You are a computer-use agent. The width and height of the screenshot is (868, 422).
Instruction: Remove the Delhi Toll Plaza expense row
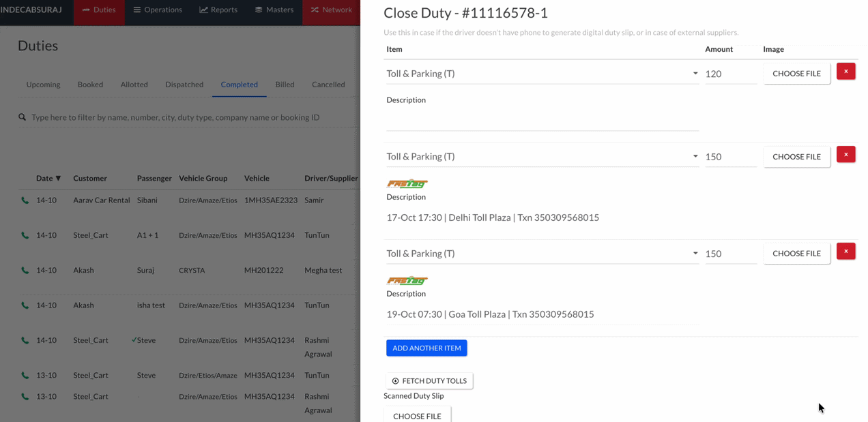click(845, 155)
